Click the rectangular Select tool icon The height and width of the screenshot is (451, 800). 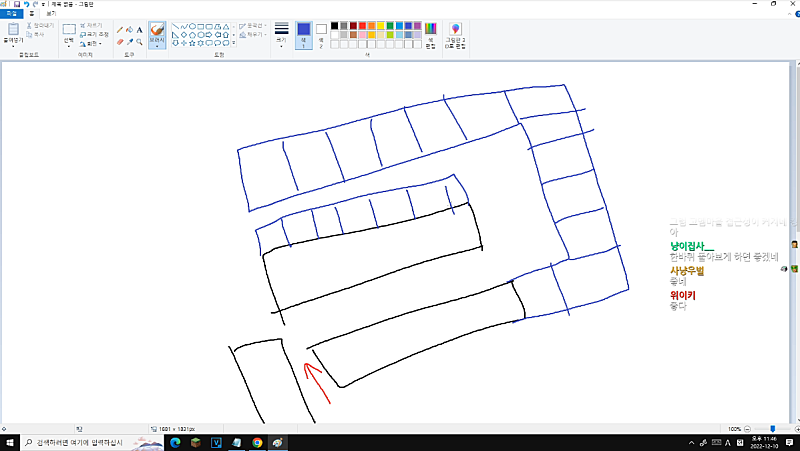tap(69, 29)
